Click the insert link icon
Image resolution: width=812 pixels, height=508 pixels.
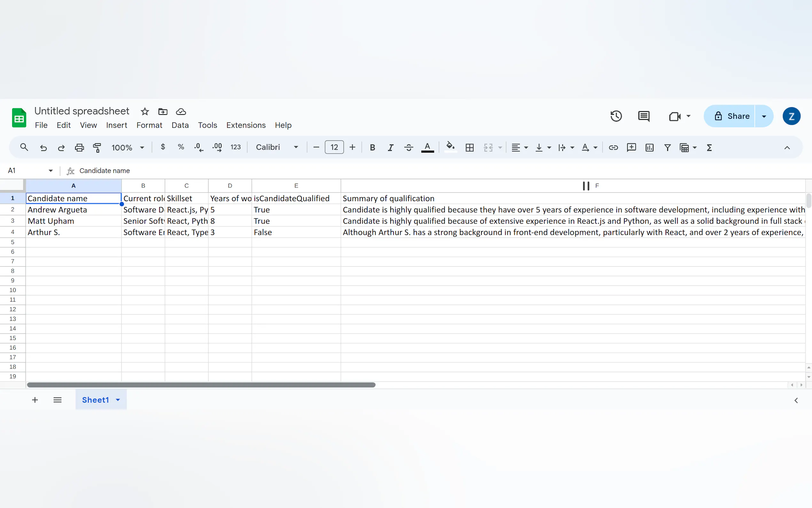(613, 147)
